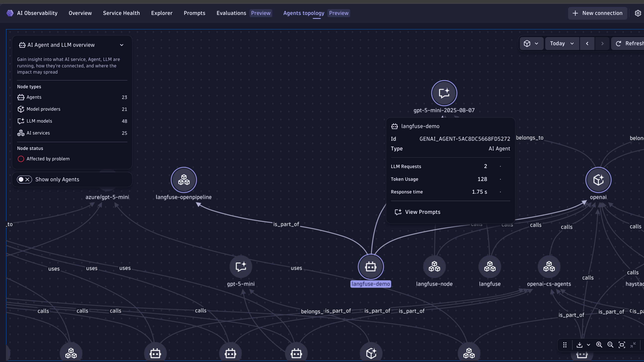Click the collapse arrows icon in graph toolbar
Viewport: 644px width, 362px height.
pyautogui.click(x=633, y=345)
